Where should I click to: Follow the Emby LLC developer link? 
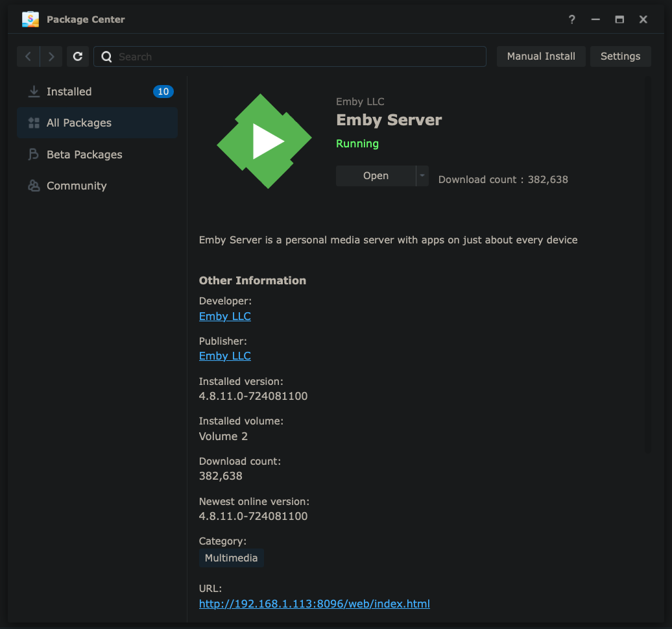pyautogui.click(x=224, y=316)
